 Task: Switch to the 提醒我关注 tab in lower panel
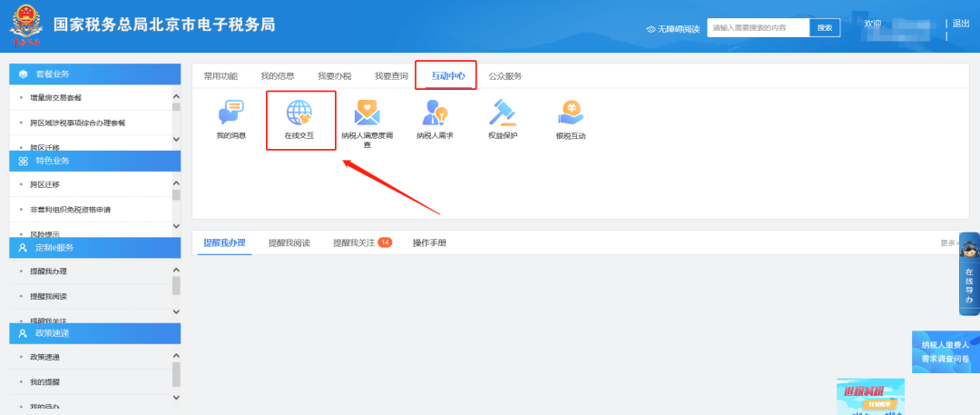point(354,242)
